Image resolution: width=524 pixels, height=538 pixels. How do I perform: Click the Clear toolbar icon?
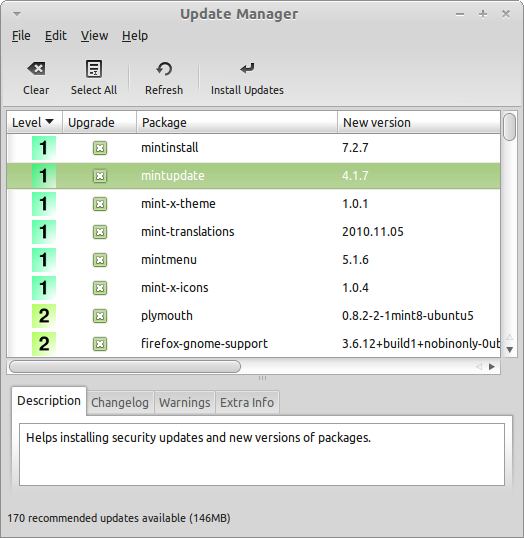point(36,69)
